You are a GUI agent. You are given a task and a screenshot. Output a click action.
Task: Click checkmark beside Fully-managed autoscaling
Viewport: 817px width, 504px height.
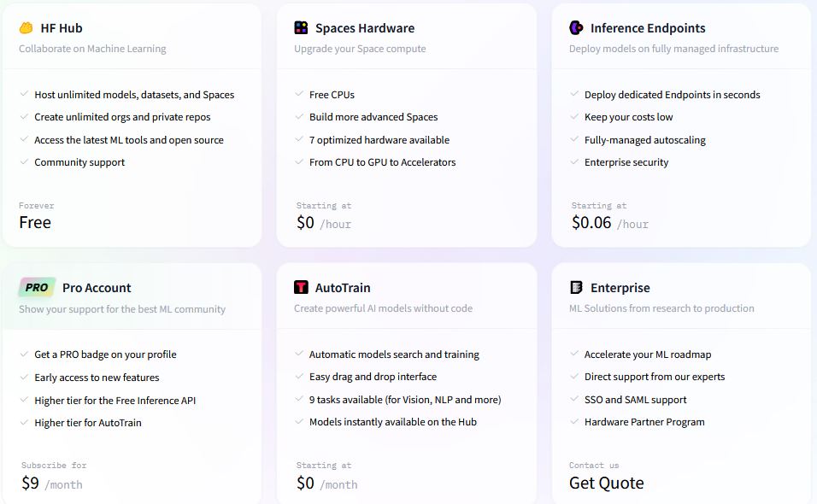coord(574,139)
